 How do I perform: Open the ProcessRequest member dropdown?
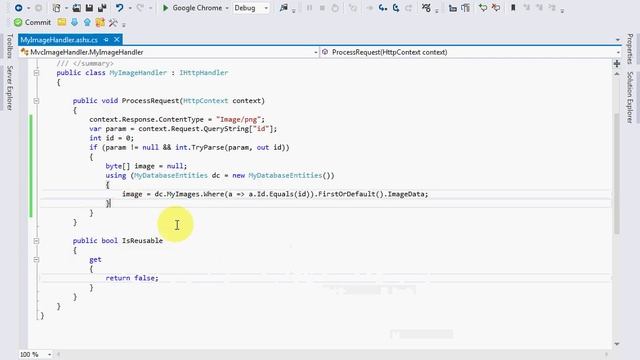click(x=618, y=52)
